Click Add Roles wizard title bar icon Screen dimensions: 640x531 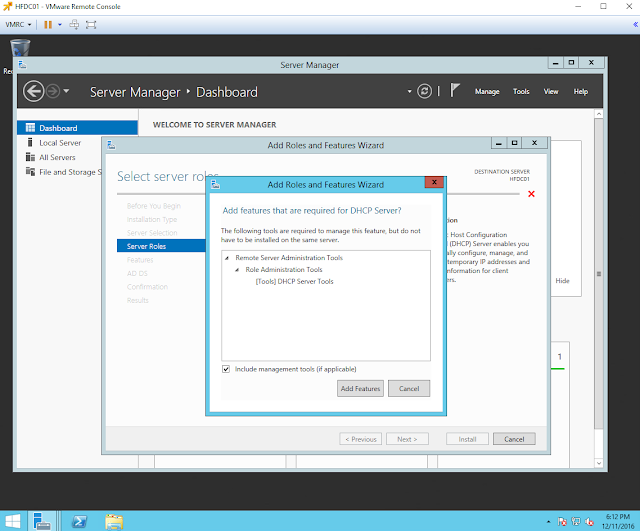(x=111, y=145)
